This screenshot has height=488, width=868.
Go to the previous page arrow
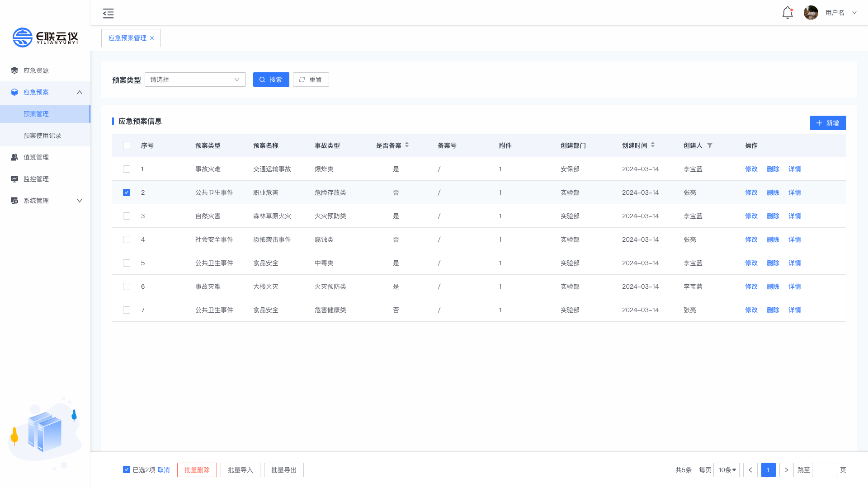[750, 470]
